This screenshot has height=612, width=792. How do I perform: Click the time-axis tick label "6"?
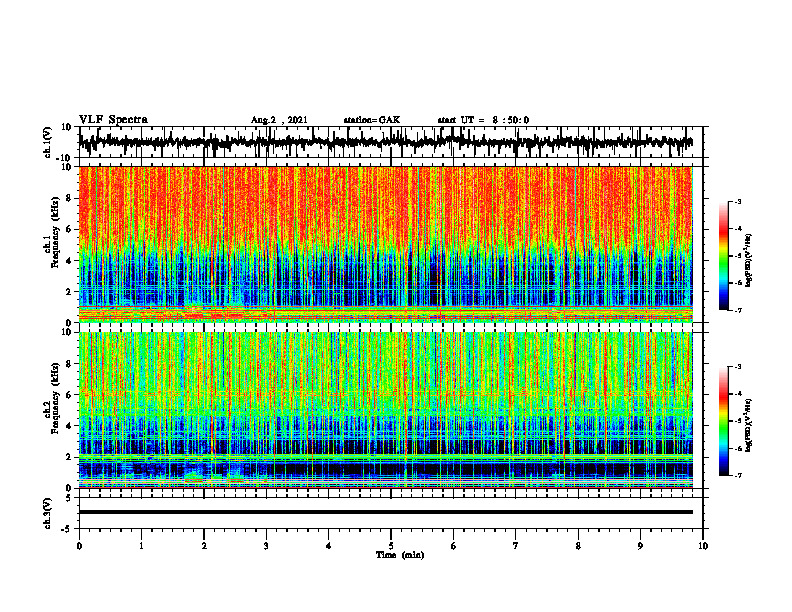pos(454,546)
